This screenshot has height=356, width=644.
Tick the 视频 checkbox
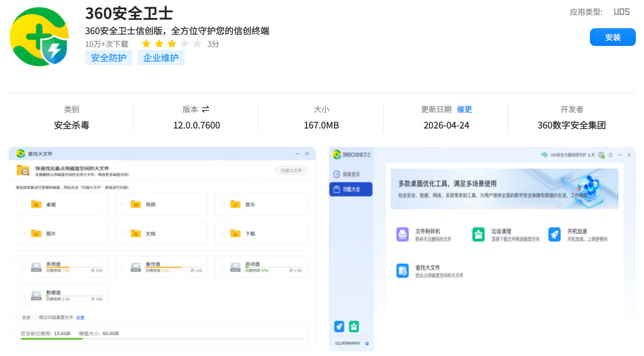tap(122, 204)
